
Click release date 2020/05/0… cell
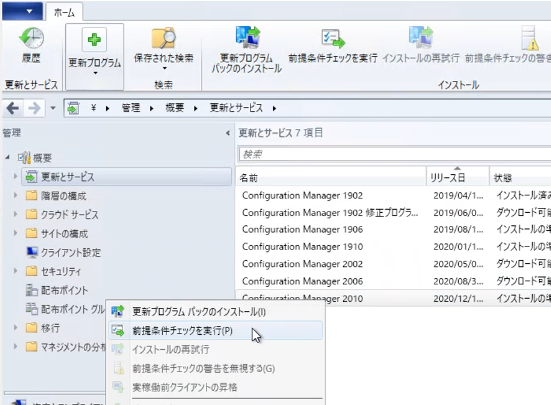[x=458, y=264]
